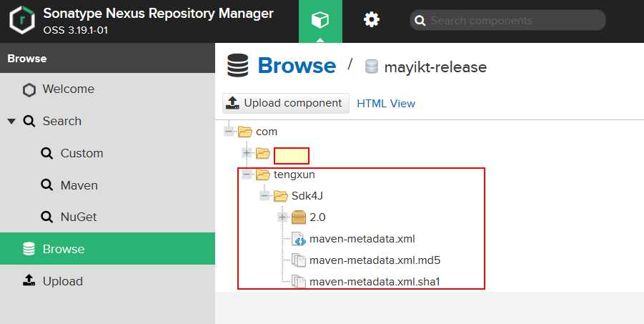
Task: Go to the Browse sidebar item
Action: click(107, 248)
